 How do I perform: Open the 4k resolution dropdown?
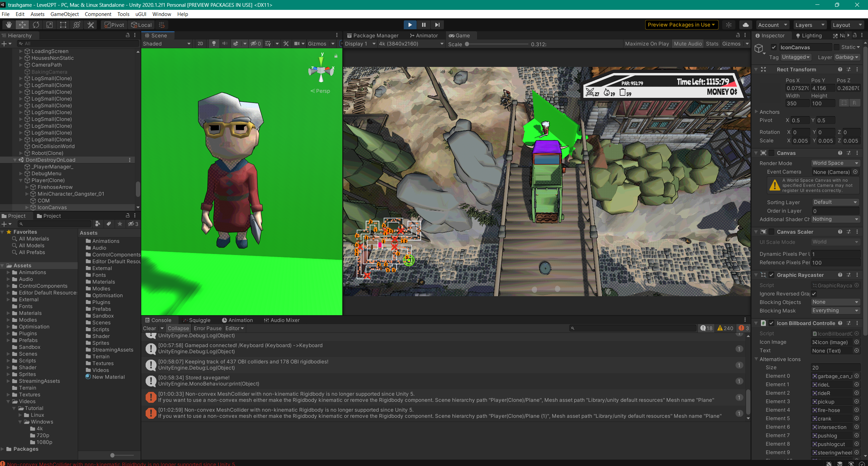[411, 43]
